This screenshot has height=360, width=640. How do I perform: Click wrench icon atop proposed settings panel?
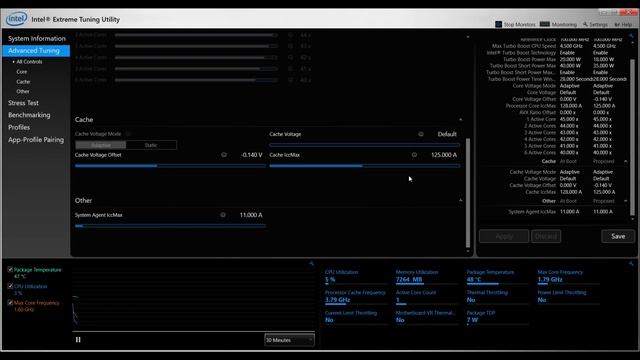point(631,36)
